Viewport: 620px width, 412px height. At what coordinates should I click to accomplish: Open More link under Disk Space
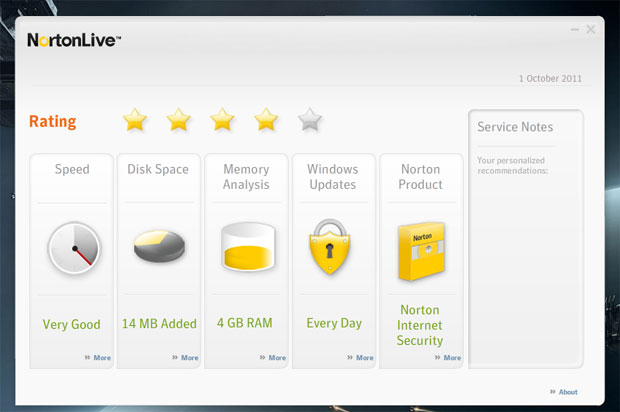pyautogui.click(x=185, y=357)
